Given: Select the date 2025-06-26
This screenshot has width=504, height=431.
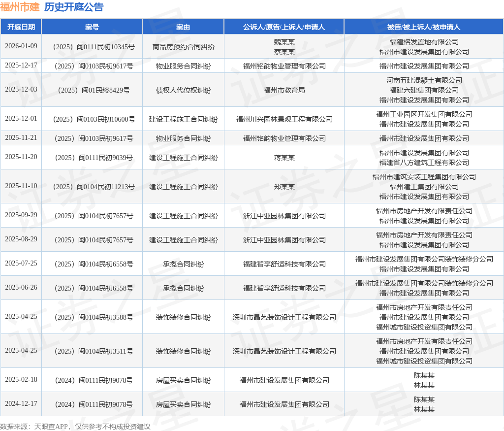Looking at the screenshot, I should pyautogui.click(x=21, y=287).
